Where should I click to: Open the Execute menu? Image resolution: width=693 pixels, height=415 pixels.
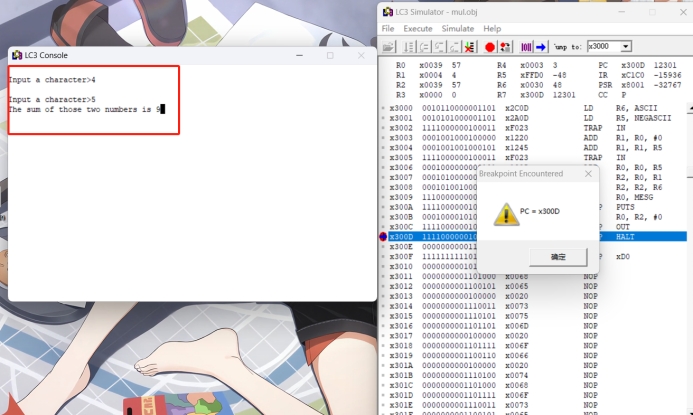[418, 28]
